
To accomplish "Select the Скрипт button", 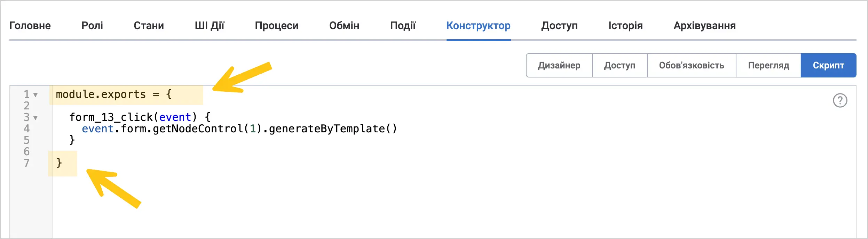I will [x=828, y=65].
